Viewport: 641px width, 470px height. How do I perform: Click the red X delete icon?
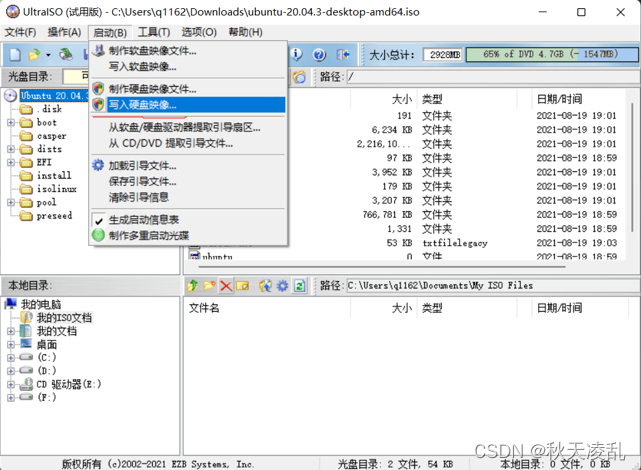pyautogui.click(x=226, y=286)
